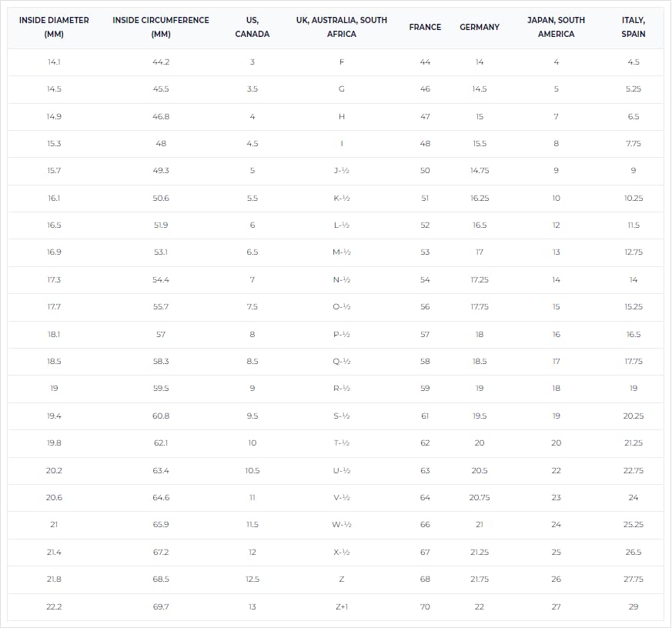This screenshot has height=628, width=672.
Task: Click the UK, Australia, South Africa header
Action: click(342, 27)
